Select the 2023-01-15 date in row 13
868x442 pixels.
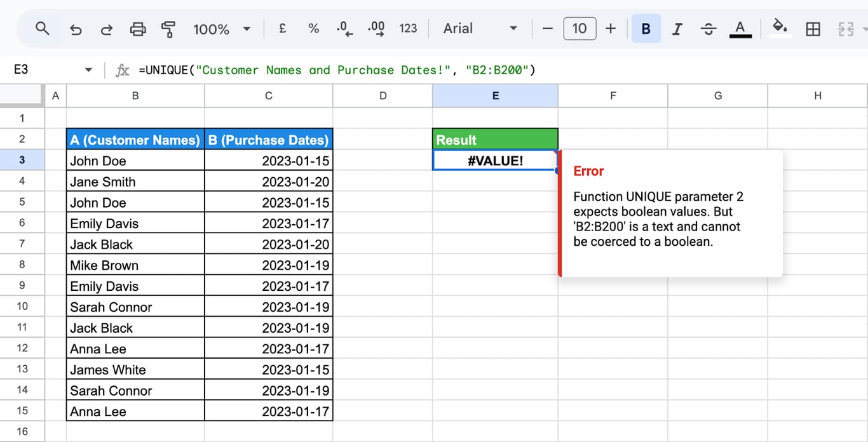coord(269,370)
